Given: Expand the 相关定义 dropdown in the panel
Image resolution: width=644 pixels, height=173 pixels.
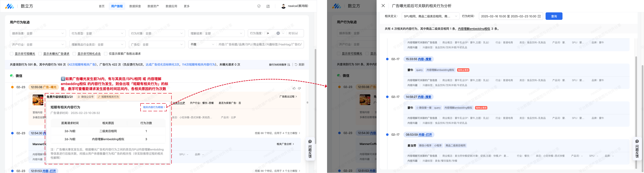Looking at the screenshot, I should (430, 16).
